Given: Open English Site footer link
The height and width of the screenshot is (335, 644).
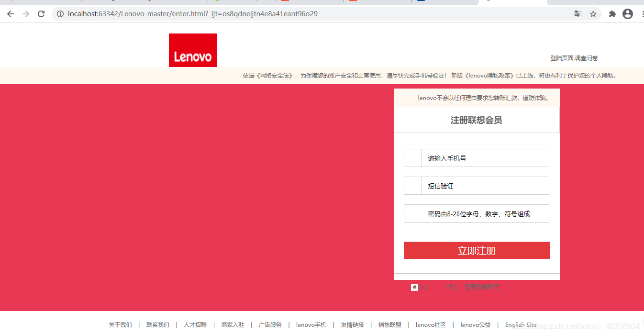Looking at the screenshot, I should pyautogui.click(x=521, y=325).
